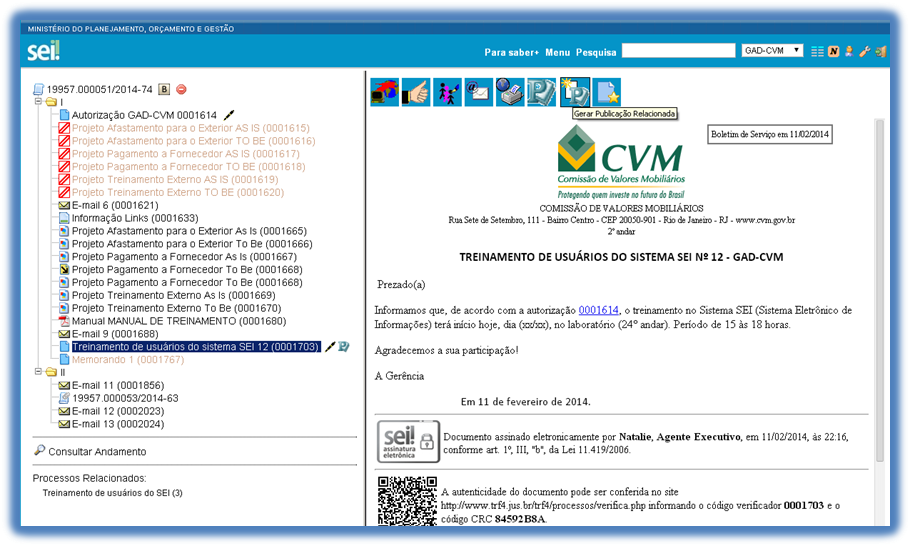Click the document with star favorites icon
Screen dimensions: 910x546
coord(607,92)
